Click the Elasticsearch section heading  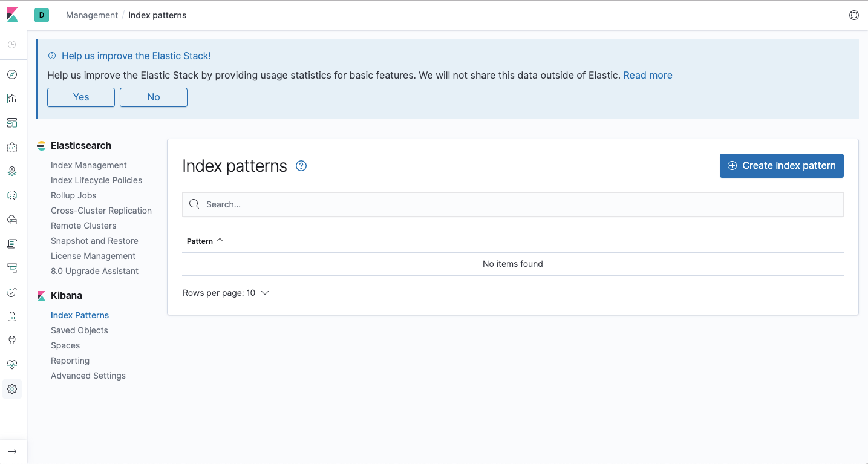click(x=81, y=146)
